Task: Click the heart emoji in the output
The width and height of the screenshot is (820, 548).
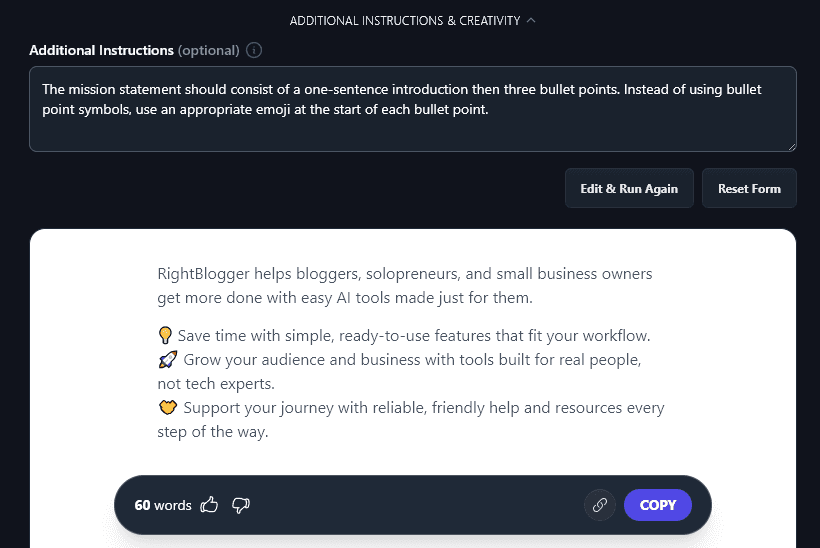Action: (167, 408)
